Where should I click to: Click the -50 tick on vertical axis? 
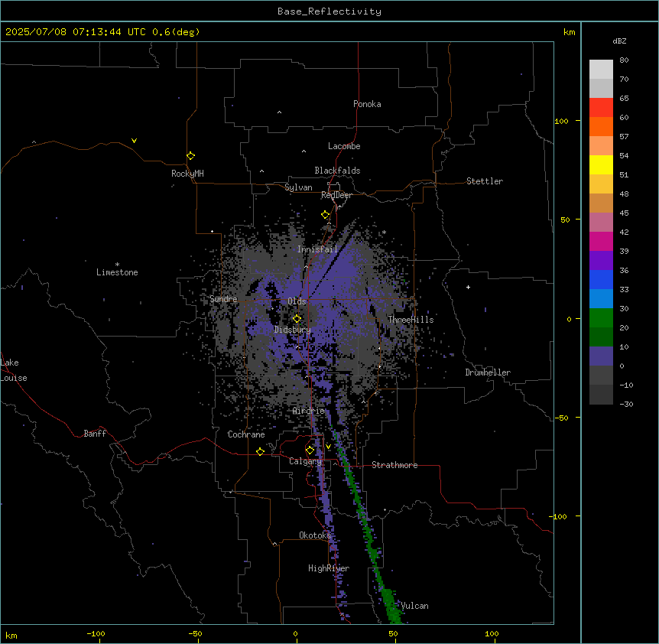(561, 418)
